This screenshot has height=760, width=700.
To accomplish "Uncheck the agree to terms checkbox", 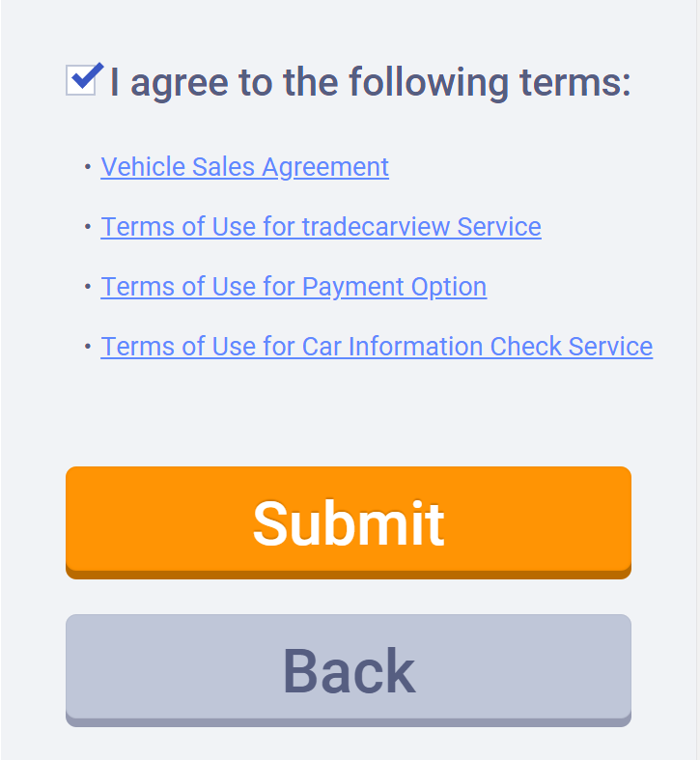I will coord(81,80).
